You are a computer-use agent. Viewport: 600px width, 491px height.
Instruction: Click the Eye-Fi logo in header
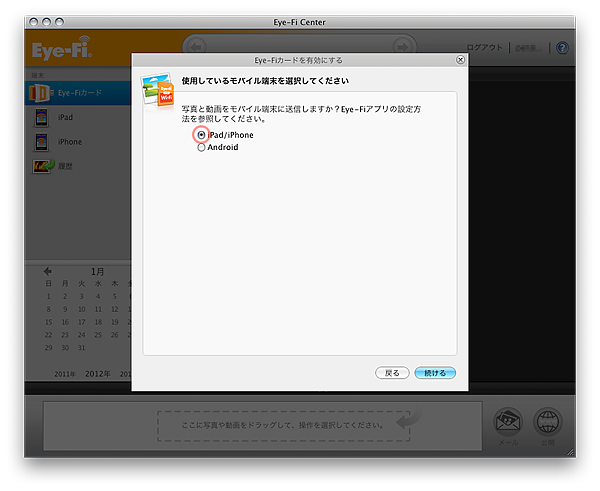pyautogui.click(x=62, y=48)
